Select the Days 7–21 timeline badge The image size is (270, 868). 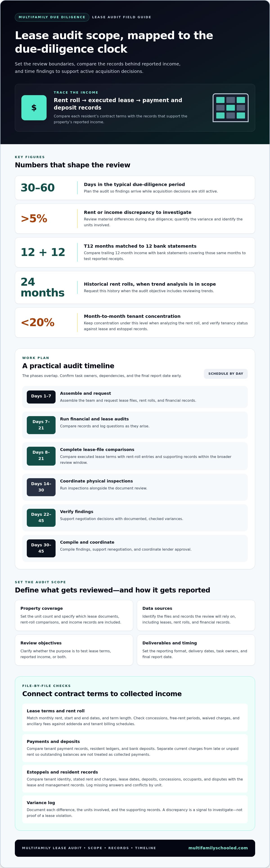coord(41,425)
